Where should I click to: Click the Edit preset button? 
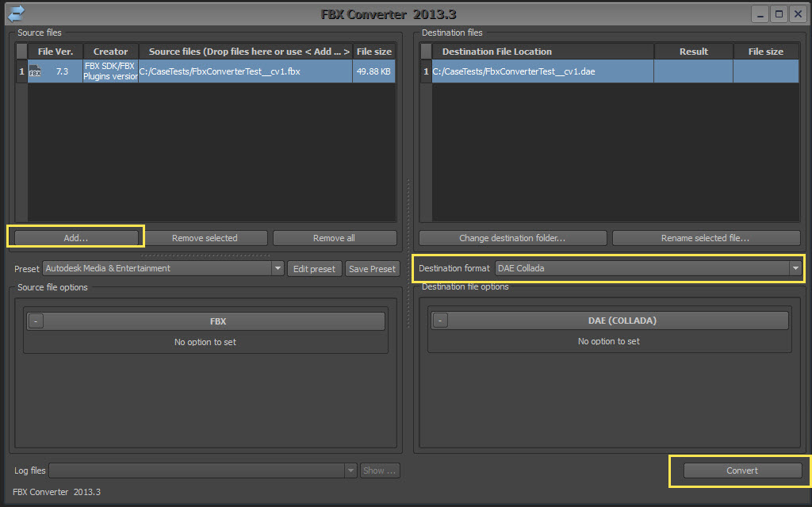click(314, 268)
